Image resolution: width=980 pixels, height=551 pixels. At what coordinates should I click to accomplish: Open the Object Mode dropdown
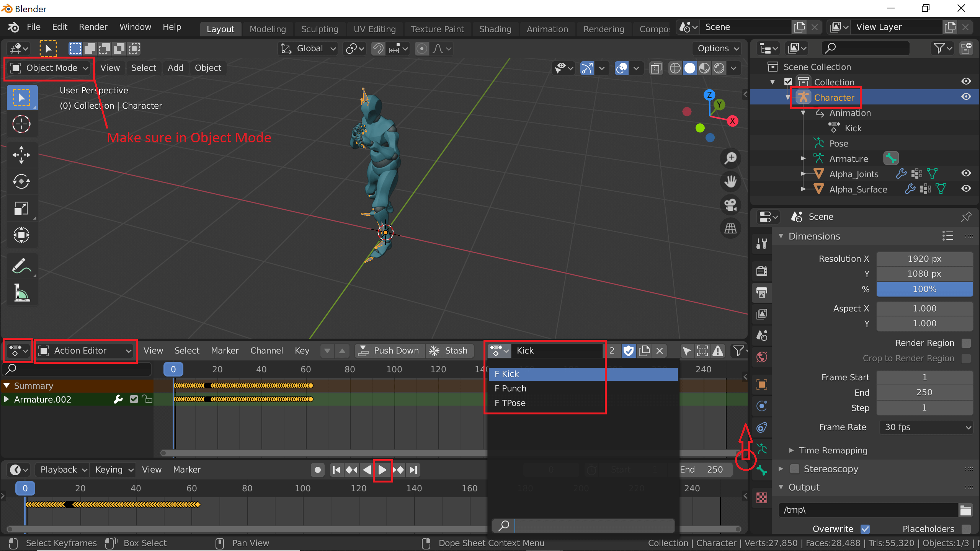[x=49, y=68]
